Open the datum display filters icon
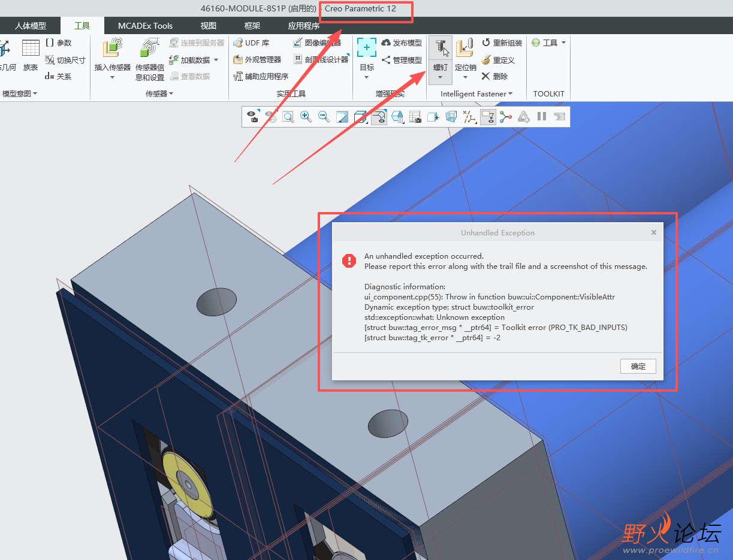This screenshot has height=560, width=733. pyautogui.click(x=470, y=117)
